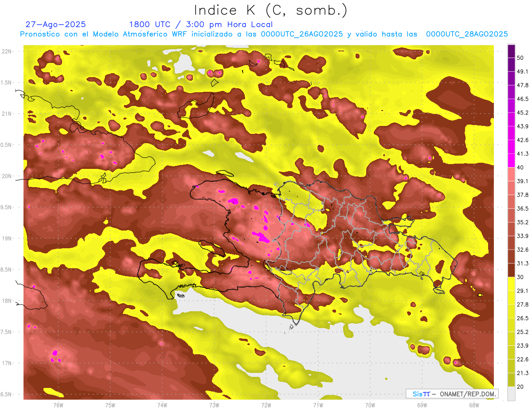The image size is (532, 411).
Task: Click the longitude axis label '70W'
Action: (370, 406)
